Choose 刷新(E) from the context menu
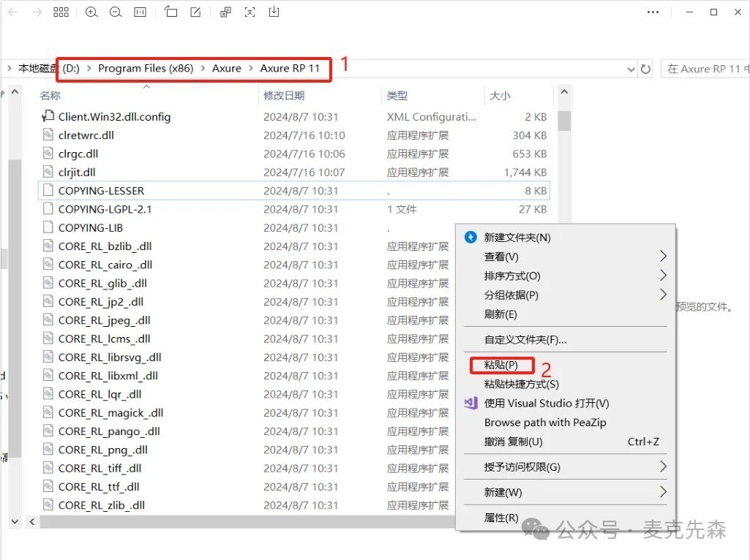This screenshot has width=750, height=560. click(x=500, y=314)
